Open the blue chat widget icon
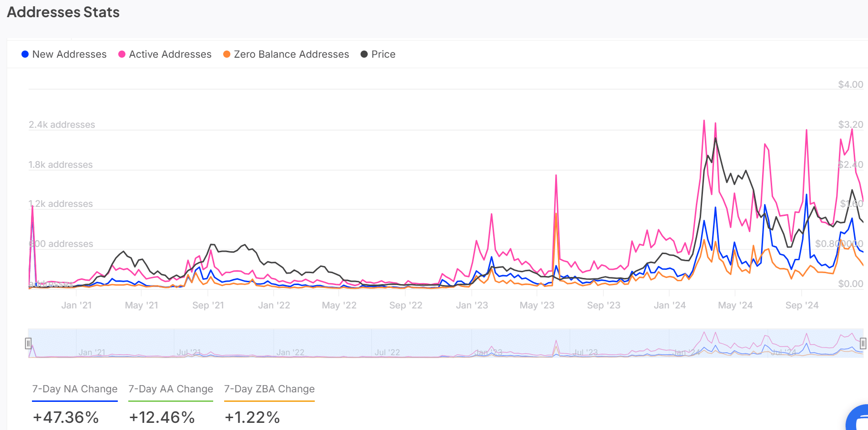 coord(859,420)
